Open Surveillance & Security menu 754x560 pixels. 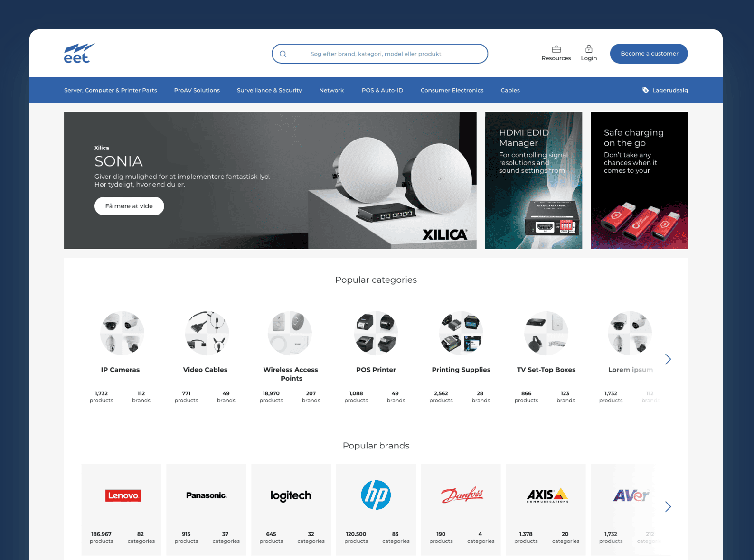click(269, 90)
